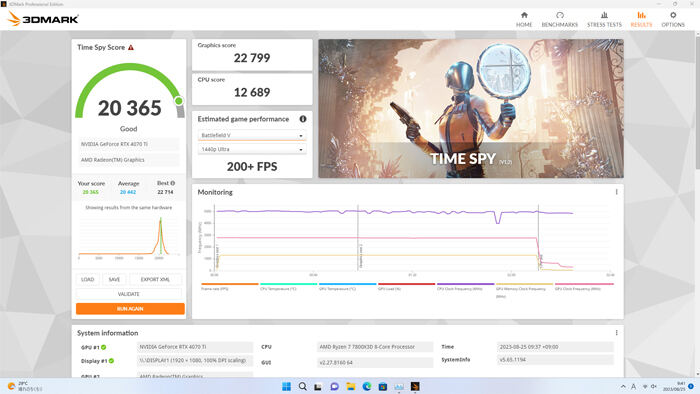Click the VALIDATE button
The height and width of the screenshot is (394, 700).
[129, 294]
